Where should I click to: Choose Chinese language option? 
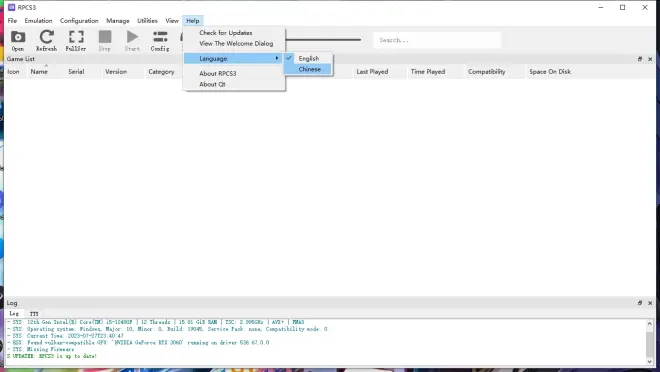point(308,69)
